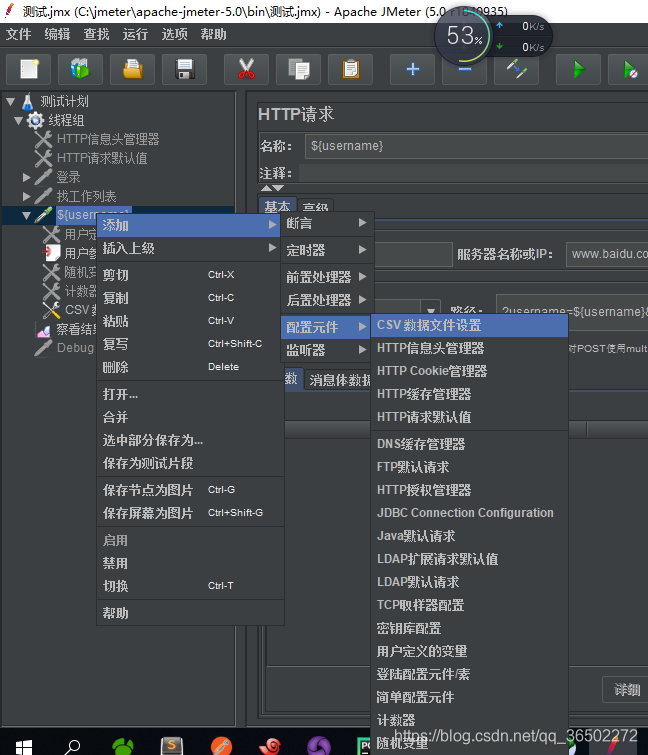Image resolution: width=648 pixels, height=755 pixels.
Task: Open the 编辑 menu
Action: [x=57, y=34]
